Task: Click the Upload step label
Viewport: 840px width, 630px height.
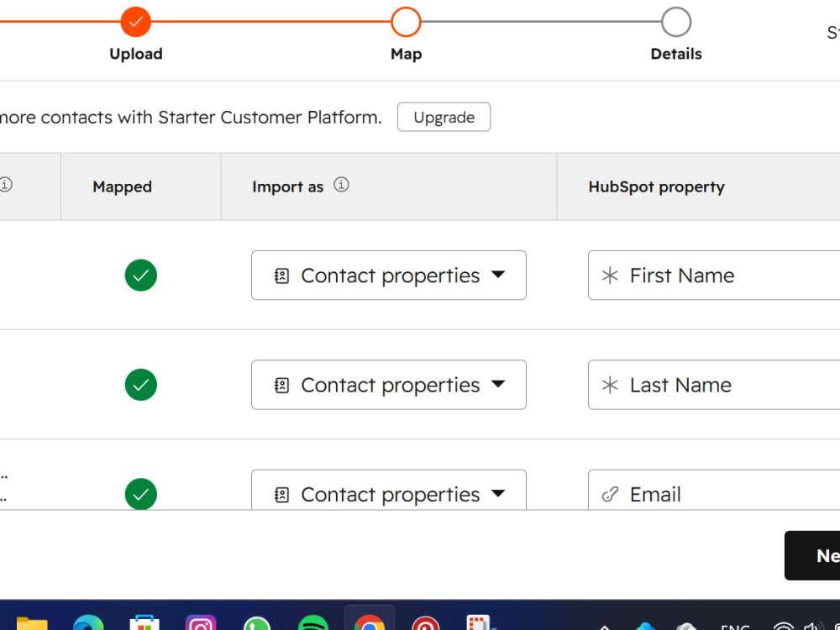Action: pyautogui.click(x=135, y=54)
